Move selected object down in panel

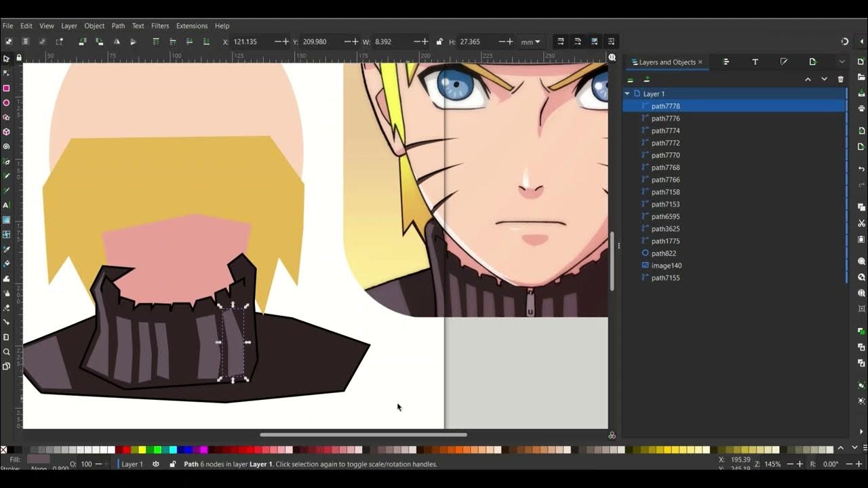[824, 79]
